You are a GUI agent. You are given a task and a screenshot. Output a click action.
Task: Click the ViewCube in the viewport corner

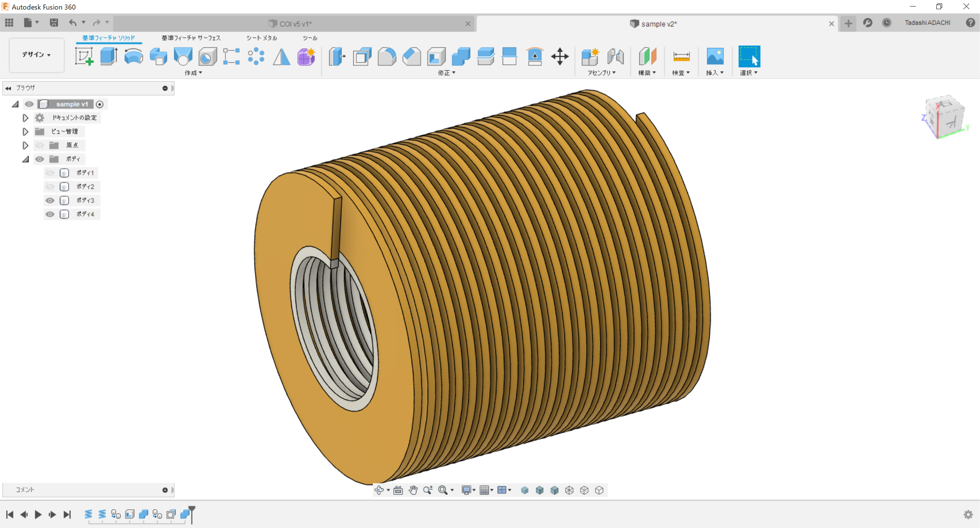(945, 116)
